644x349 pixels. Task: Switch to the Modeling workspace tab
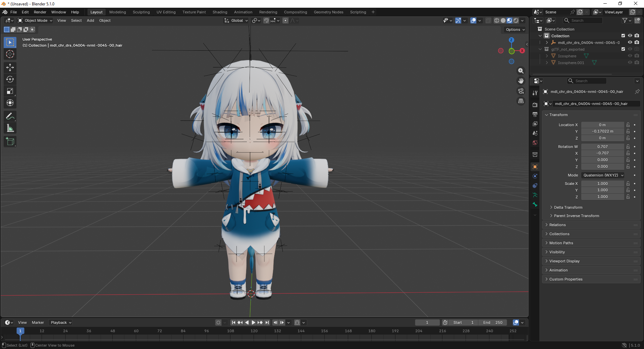tap(117, 12)
